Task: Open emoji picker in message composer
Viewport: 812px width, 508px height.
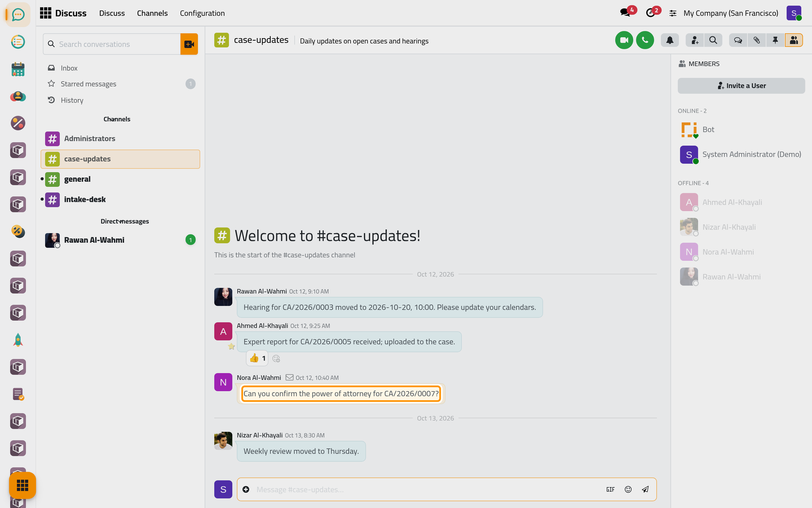Action: pyautogui.click(x=628, y=489)
